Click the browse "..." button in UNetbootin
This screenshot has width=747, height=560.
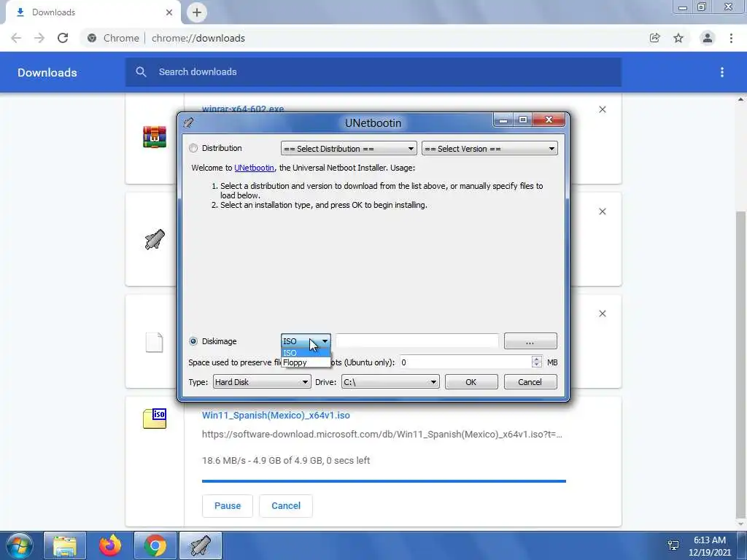coord(530,341)
